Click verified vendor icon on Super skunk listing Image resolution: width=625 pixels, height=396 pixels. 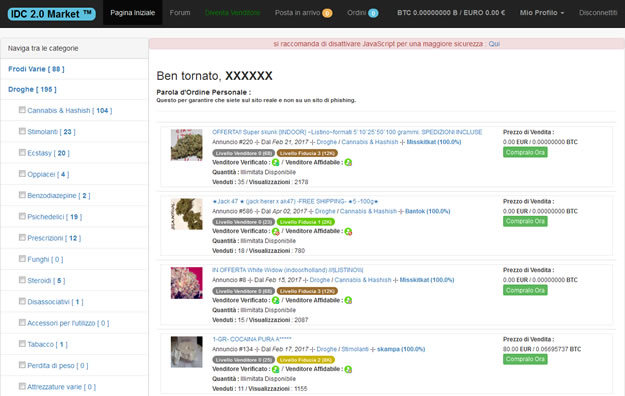(275, 162)
